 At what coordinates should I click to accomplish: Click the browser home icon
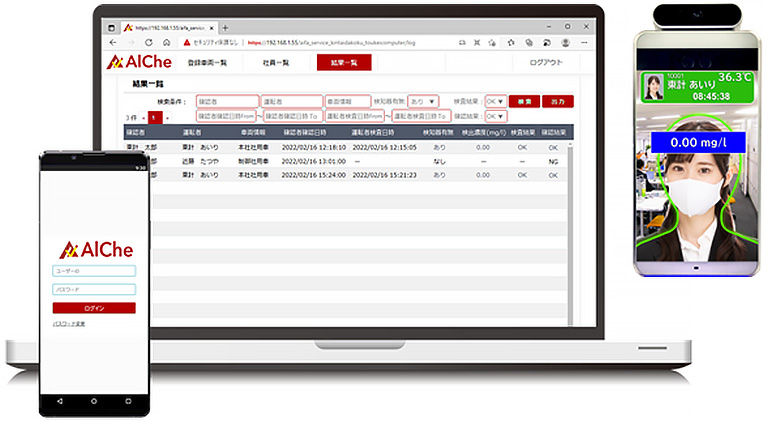166,43
